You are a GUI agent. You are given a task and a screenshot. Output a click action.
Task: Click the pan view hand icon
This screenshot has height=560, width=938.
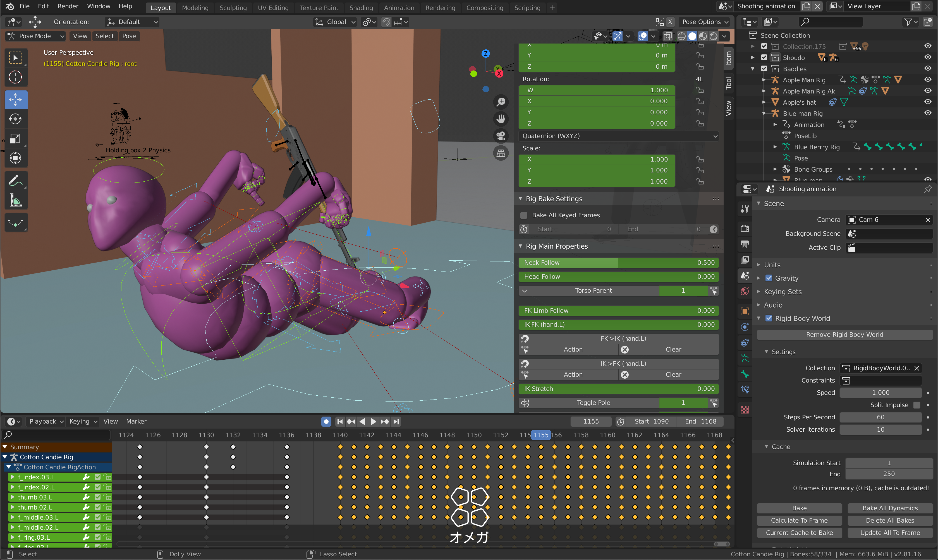[501, 119]
